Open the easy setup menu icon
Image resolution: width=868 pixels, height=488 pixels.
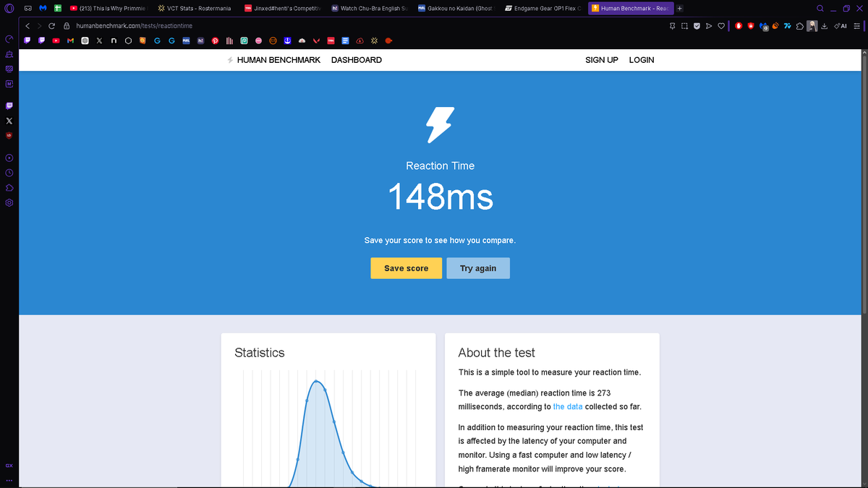point(856,26)
